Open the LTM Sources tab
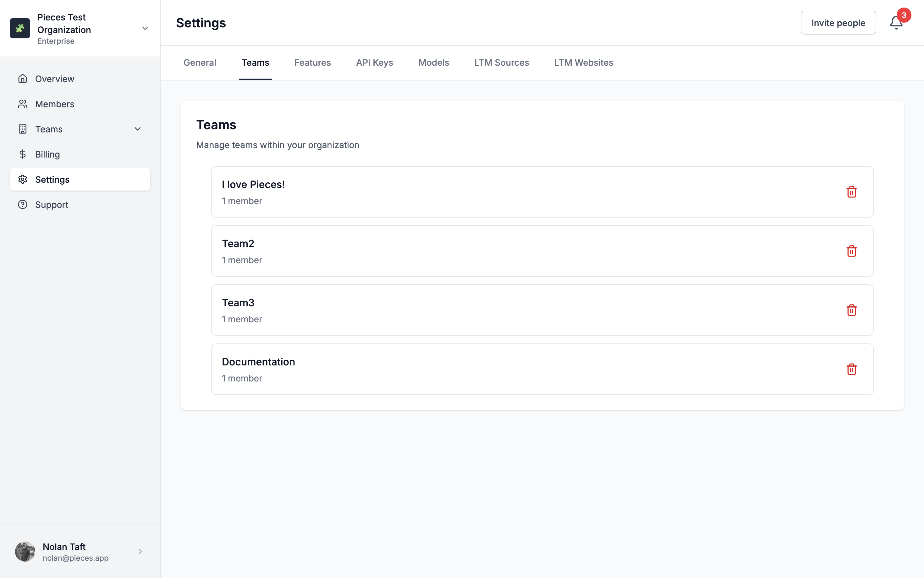The width and height of the screenshot is (924, 578). click(501, 63)
